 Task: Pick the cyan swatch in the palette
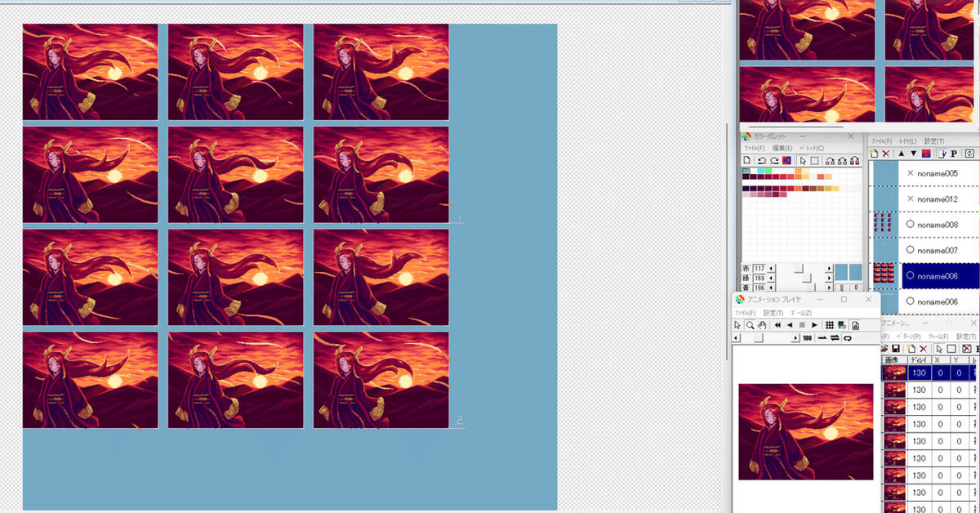click(x=761, y=171)
